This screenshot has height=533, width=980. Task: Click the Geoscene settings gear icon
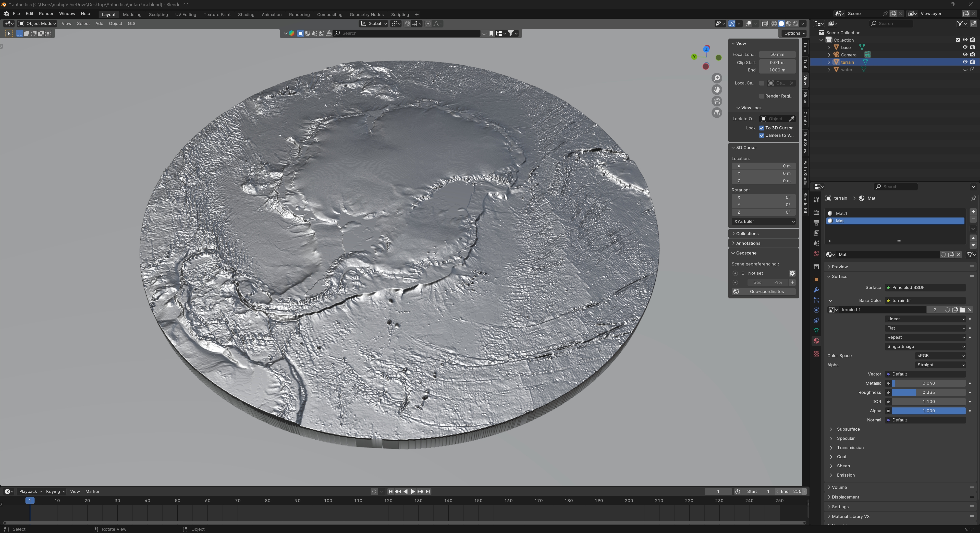point(792,273)
